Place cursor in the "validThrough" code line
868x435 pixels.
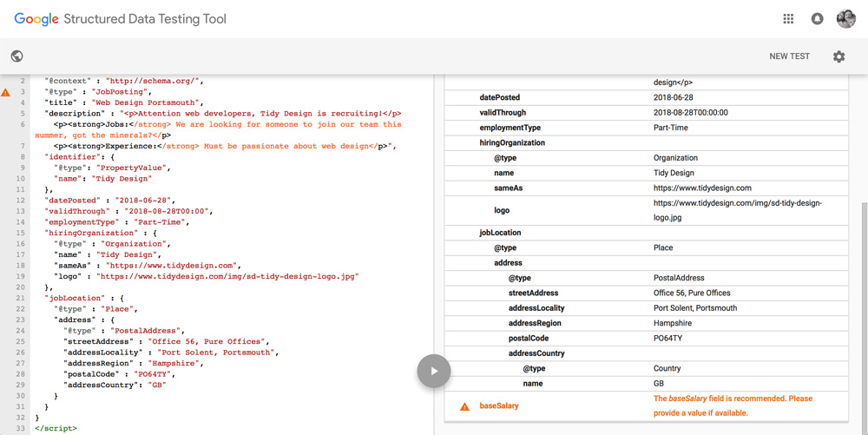click(x=128, y=211)
